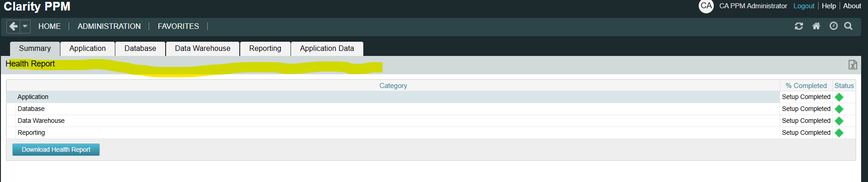Switch to the Application Data tab
The width and height of the screenshot is (868, 182).
pos(327,49)
